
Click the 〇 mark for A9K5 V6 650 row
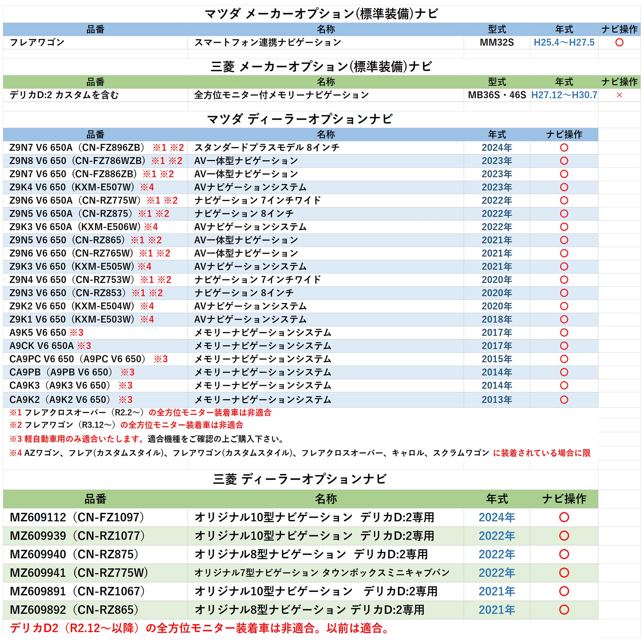(564, 333)
